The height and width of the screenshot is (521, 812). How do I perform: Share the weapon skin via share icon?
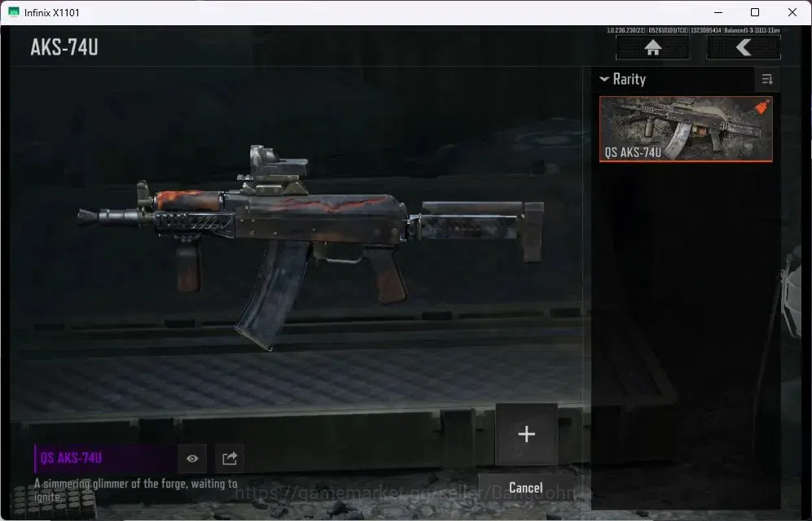pos(230,458)
